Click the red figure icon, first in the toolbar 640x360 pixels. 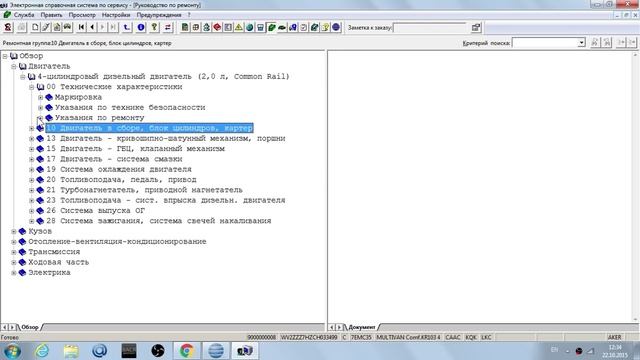pos(8,27)
